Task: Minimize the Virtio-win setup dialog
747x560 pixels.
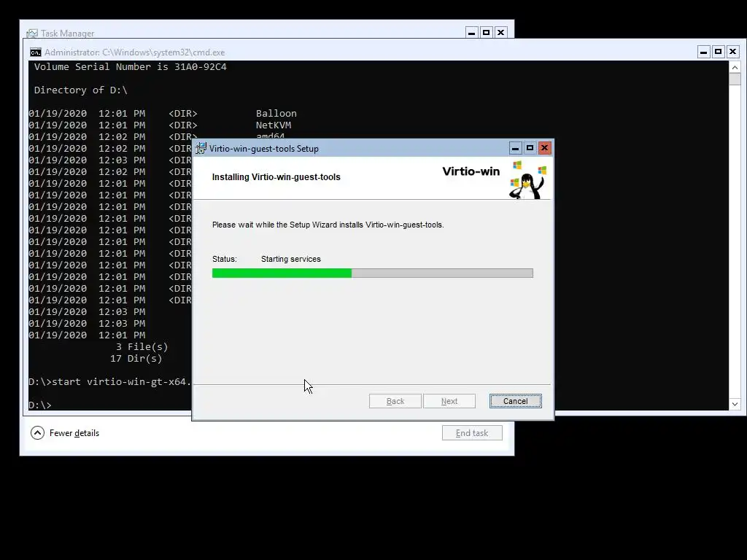Action: pos(515,148)
